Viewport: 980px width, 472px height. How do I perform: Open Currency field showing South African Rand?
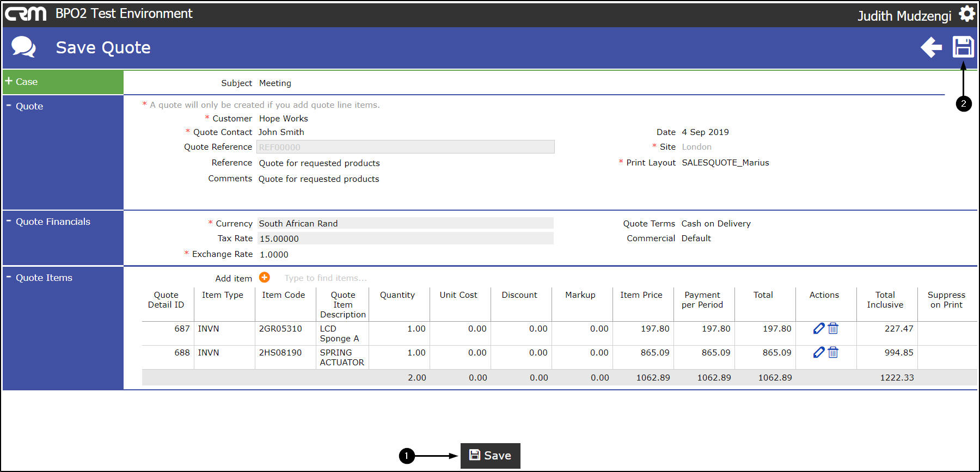406,223
